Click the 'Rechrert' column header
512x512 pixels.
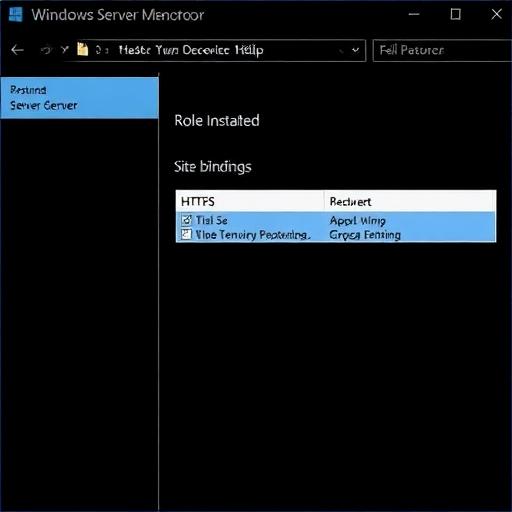[x=410, y=201]
